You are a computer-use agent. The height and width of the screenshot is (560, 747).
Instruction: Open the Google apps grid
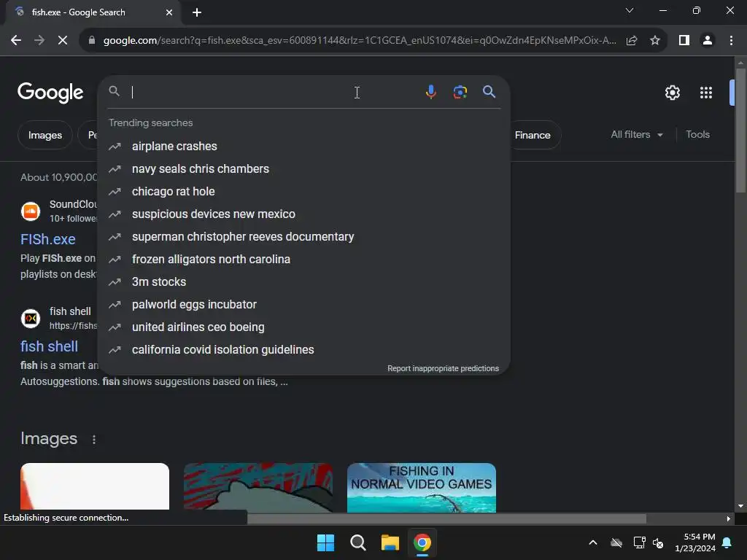[x=706, y=93]
